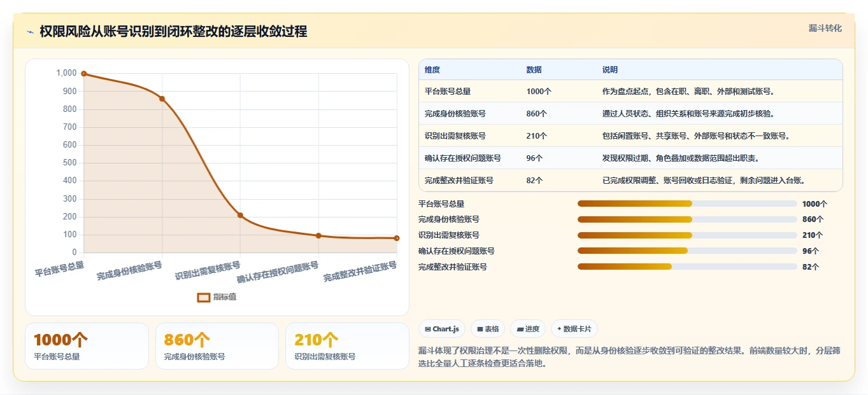Click the 进度 chip
The image size is (868, 395).
coord(528,329)
